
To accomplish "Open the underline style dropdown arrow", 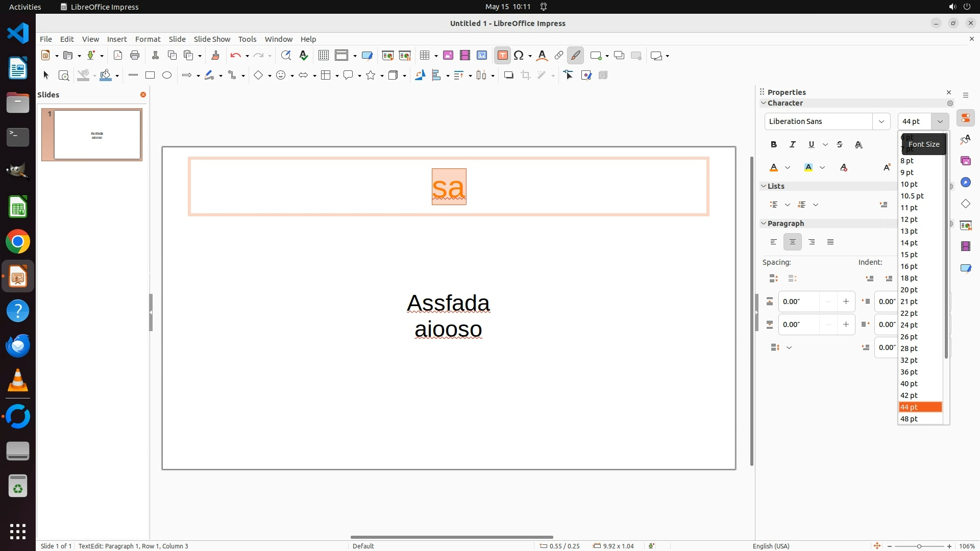I will coord(825,145).
